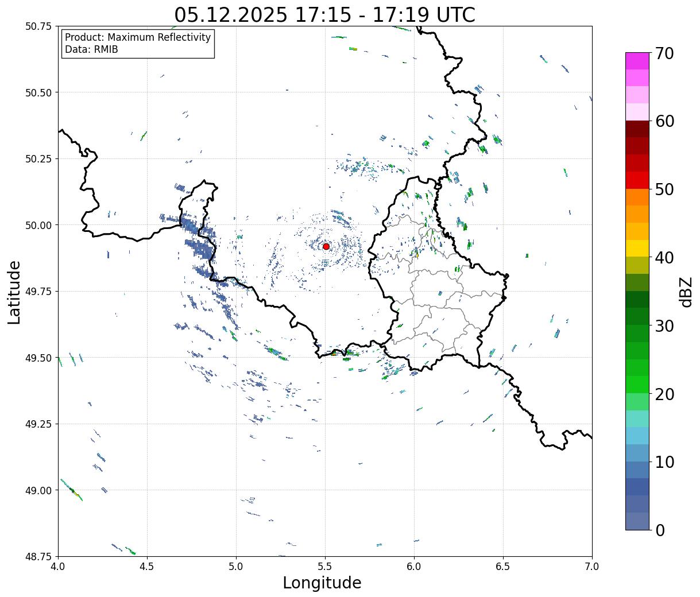Screen dimensions: 700x597
Task: Click the colorbar tick label 30
Action: point(664,326)
